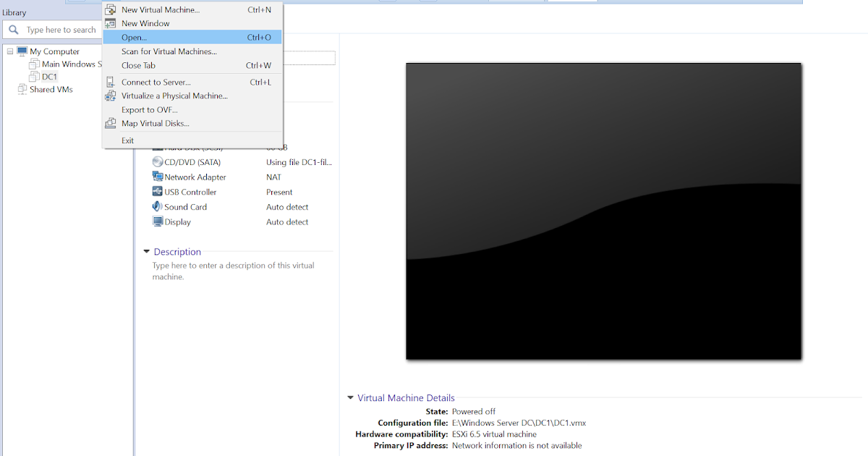Click the Connect to Server icon
Viewport: 868px width, 456px height.
(x=110, y=82)
